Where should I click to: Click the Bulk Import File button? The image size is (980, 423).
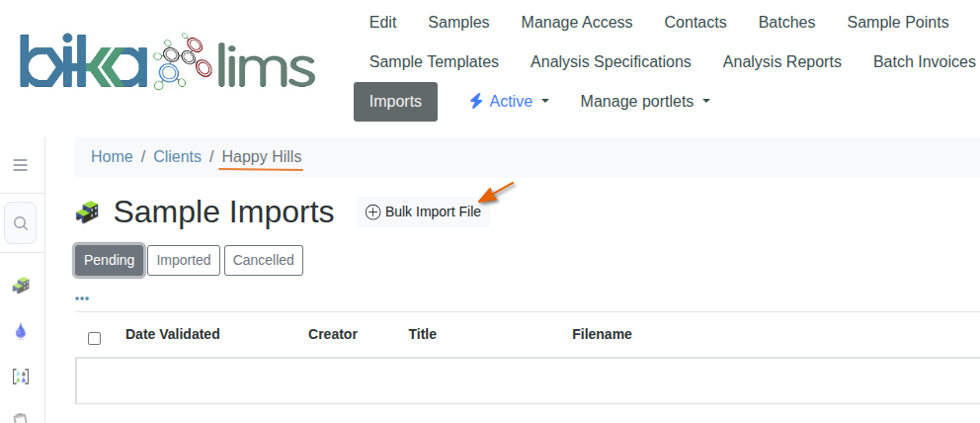point(423,211)
